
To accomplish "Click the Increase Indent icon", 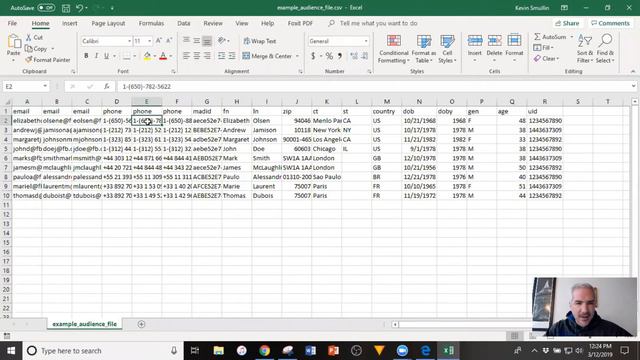I will [x=232, y=56].
